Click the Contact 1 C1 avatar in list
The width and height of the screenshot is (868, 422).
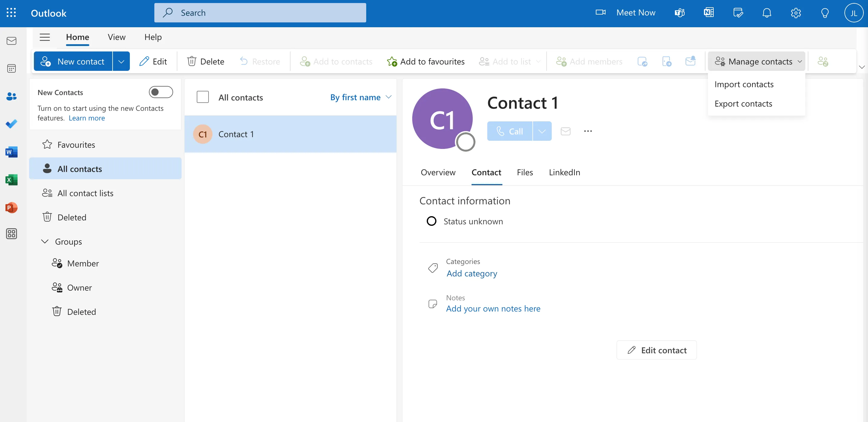(x=202, y=134)
